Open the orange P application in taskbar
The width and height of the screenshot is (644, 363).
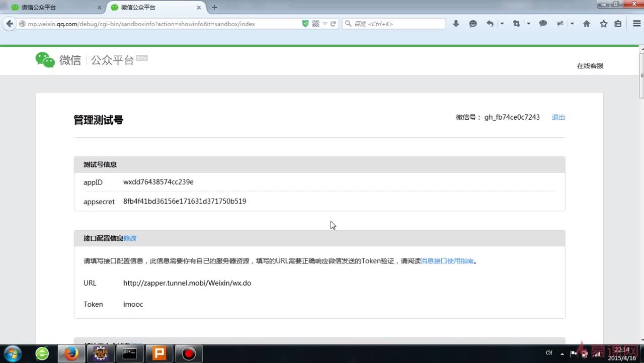[x=159, y=353]
